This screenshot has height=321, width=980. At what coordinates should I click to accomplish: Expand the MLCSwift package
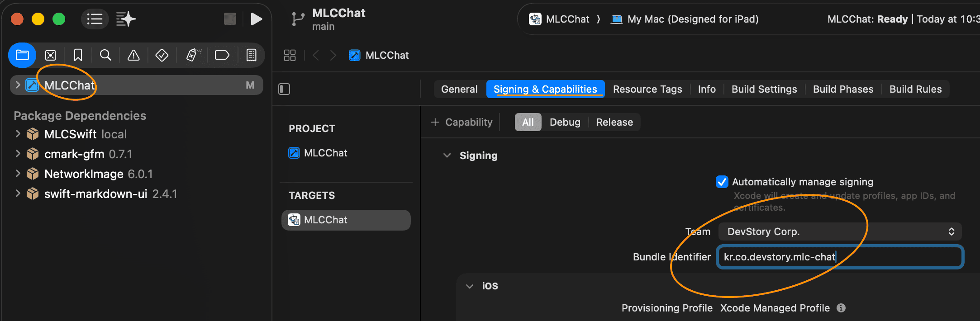(x=18, y=134)
